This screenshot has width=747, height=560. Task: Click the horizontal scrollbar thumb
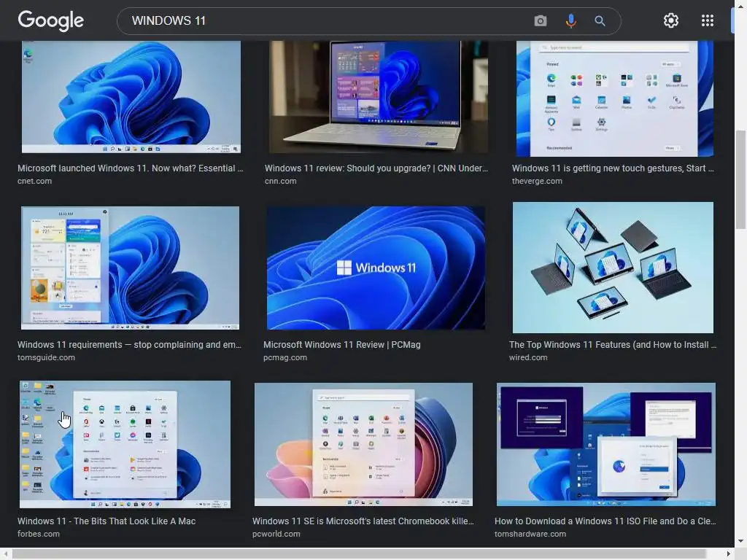pos(360,554)
